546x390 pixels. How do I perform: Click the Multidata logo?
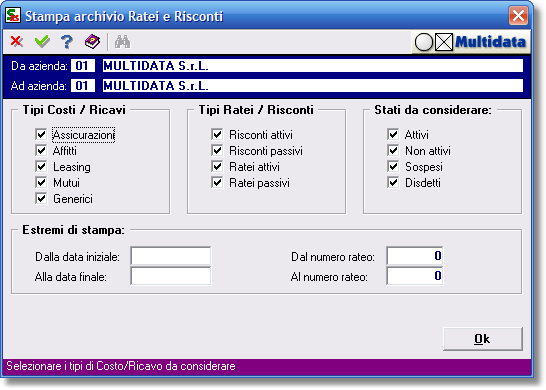[x=470, y=42]
